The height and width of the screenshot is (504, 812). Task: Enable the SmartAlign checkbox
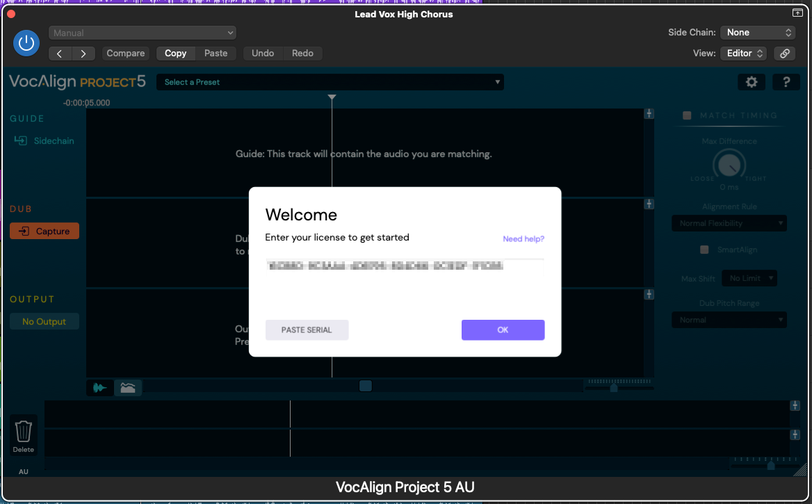(704, 250)
